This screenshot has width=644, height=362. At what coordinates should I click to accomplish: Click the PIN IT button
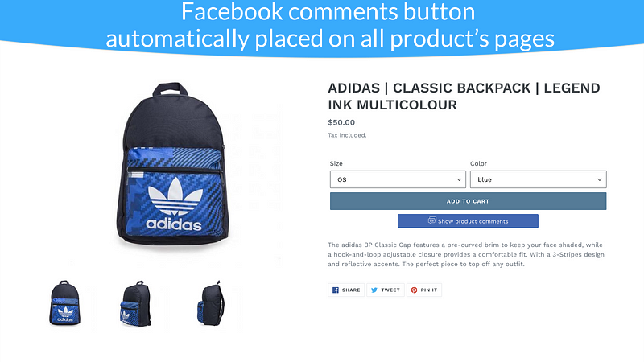coord(424,290)
